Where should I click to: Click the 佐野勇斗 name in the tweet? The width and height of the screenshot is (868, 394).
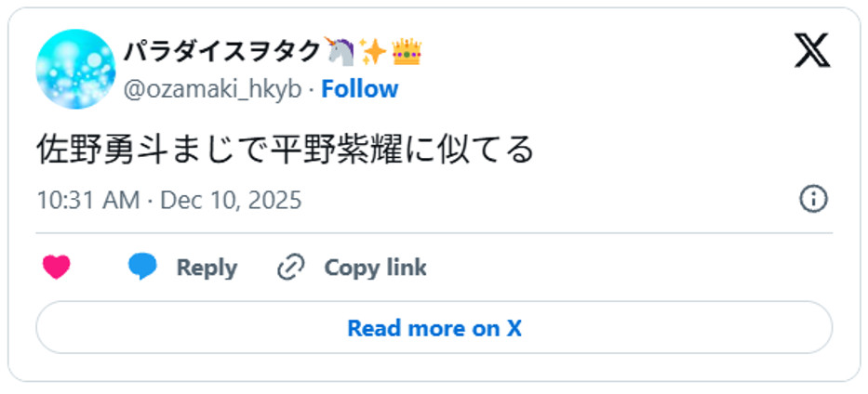click(x=103, y=151)
